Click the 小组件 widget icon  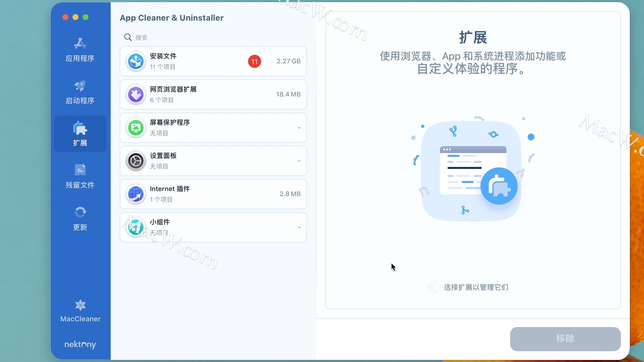pos(136,227)
